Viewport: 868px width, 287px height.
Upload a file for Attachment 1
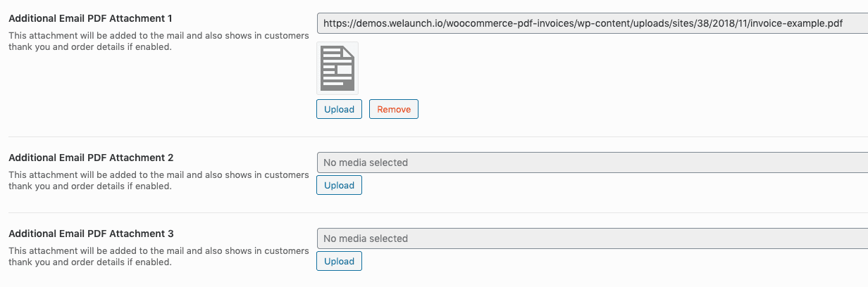pos(339,109)
